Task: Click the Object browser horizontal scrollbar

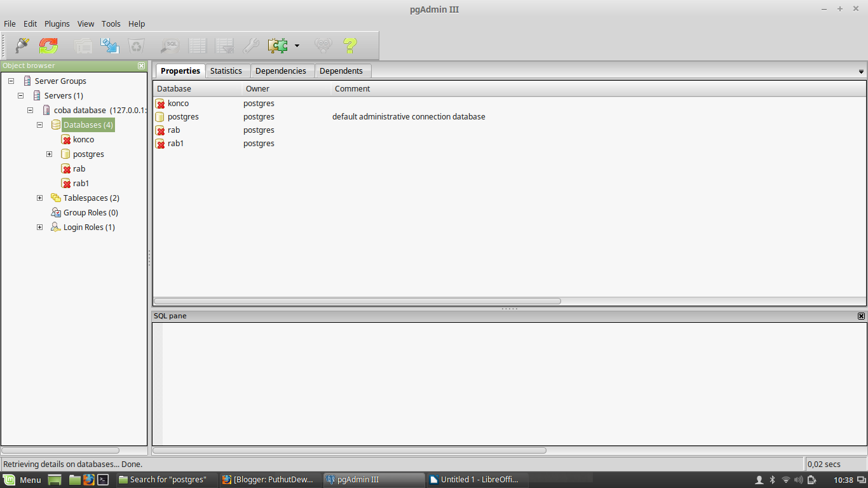Action: coord(60,451)
